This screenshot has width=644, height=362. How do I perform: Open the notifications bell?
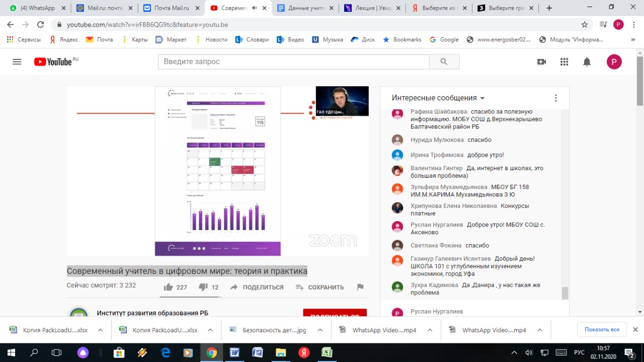[587, 61]
